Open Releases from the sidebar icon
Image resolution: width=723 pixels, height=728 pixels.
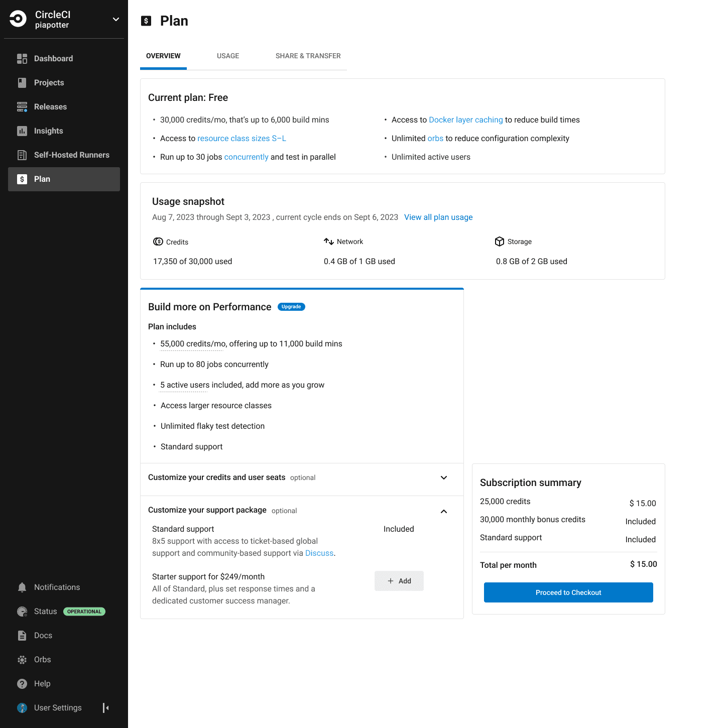tap(22, 107)
